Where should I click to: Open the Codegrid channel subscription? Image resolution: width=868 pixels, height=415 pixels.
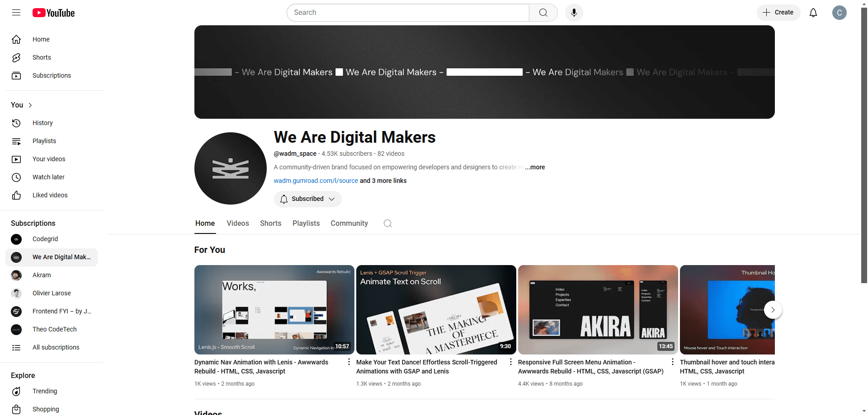(x=52, y=239)
